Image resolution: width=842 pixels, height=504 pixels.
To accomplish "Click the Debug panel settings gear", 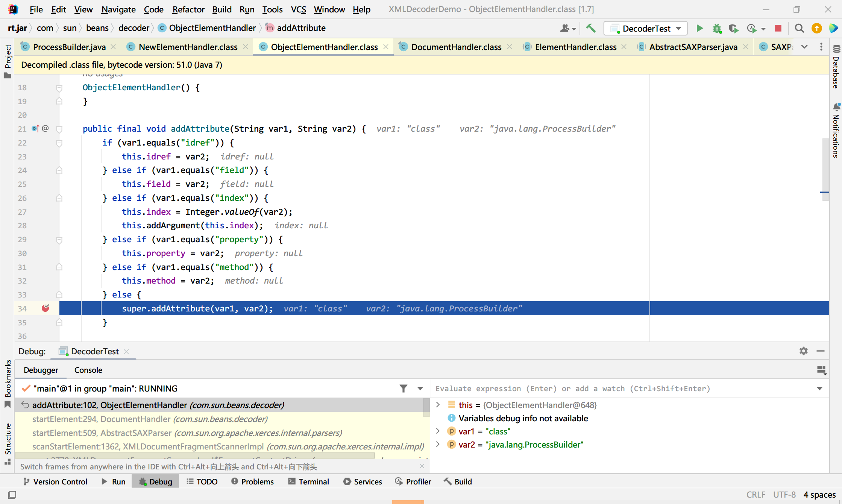I will point(803,351).
